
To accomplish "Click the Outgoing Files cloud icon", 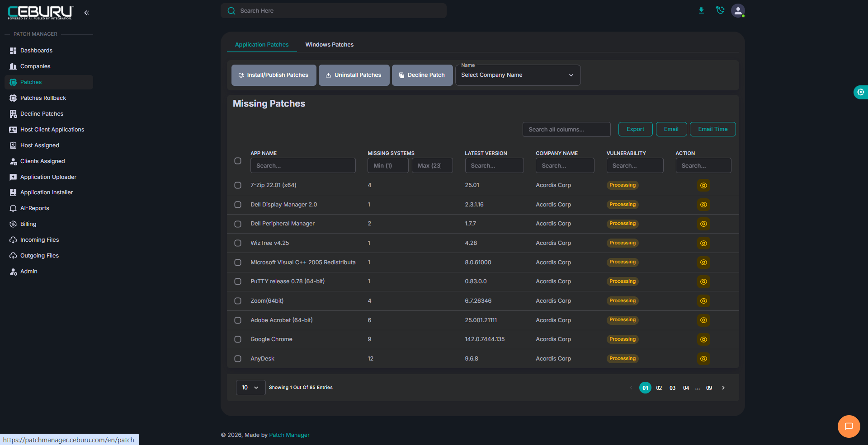I will (13, 256).
